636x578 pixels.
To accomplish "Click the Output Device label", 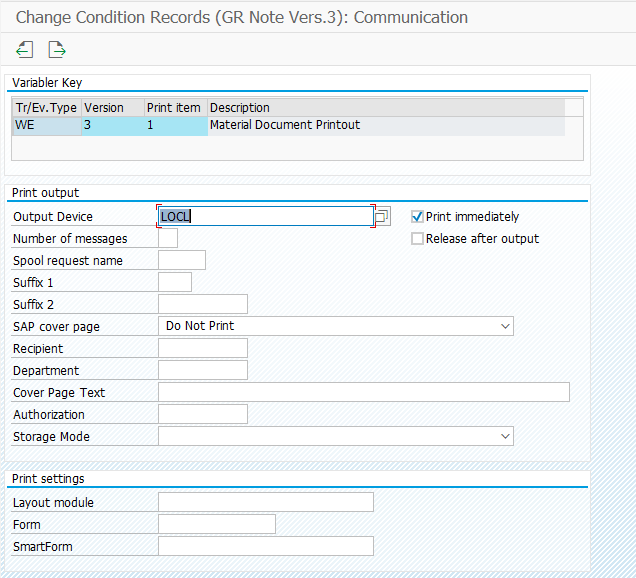I will (53, 217).
